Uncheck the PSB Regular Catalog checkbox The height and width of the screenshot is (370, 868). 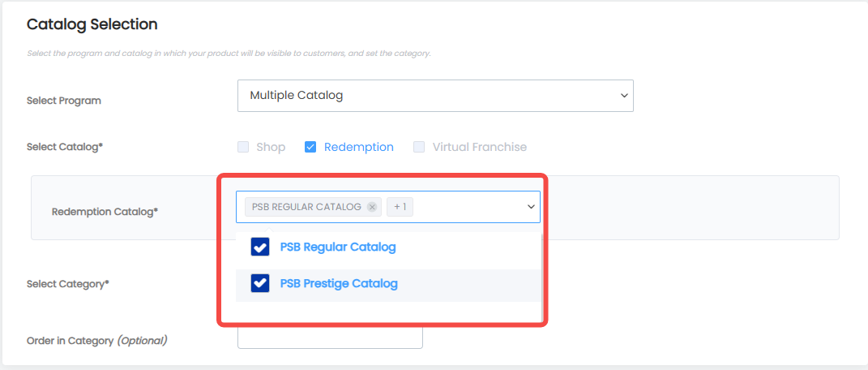click(x=260, y=247)
